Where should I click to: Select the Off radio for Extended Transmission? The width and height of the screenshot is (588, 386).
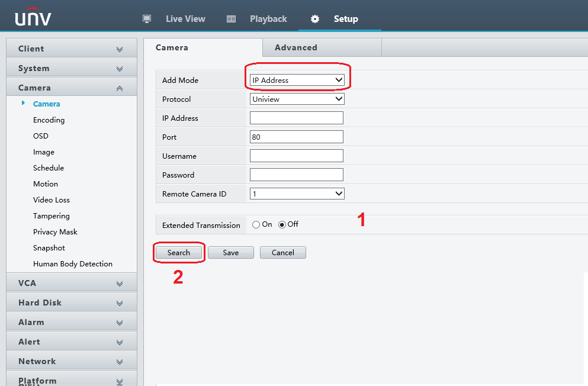pyautogui.click(x=282, y=225)
